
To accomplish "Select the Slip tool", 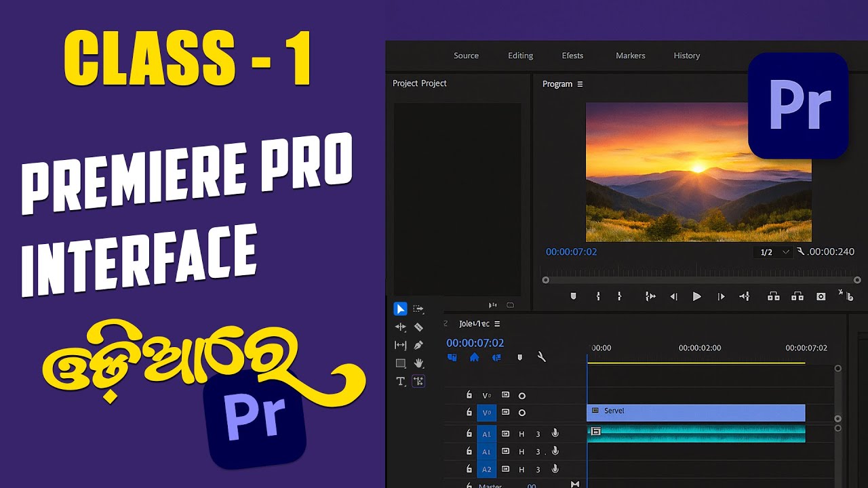I will (401, 345).
